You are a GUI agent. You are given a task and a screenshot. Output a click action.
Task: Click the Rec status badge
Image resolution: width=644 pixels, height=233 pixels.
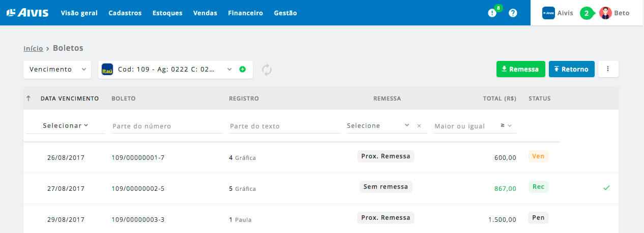[538, 187]
